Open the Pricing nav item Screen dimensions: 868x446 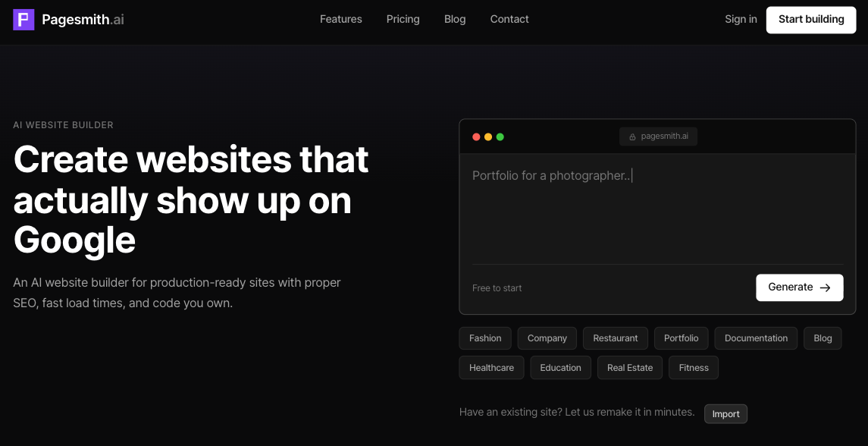(x=403, y=20)
